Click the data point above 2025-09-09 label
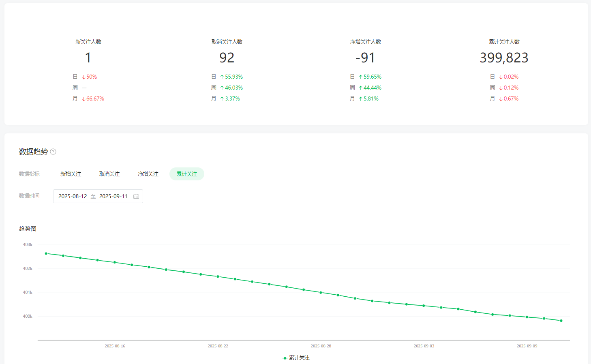The width and height of the screenshot is (591, 364). pos(527,317)
